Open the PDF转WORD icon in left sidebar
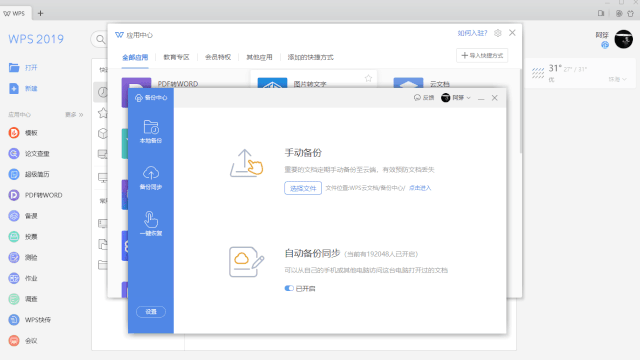This screenshot has width=640, height=360. point(14,195)
